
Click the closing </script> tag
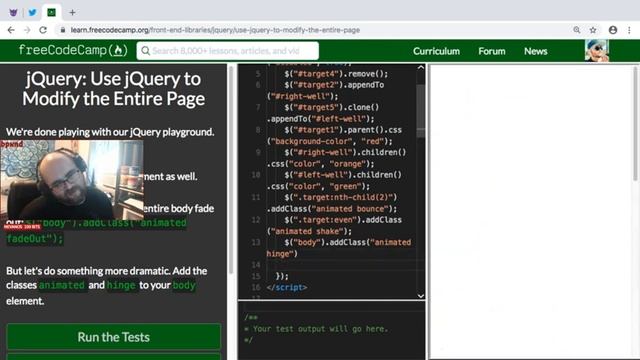(287, 287)
